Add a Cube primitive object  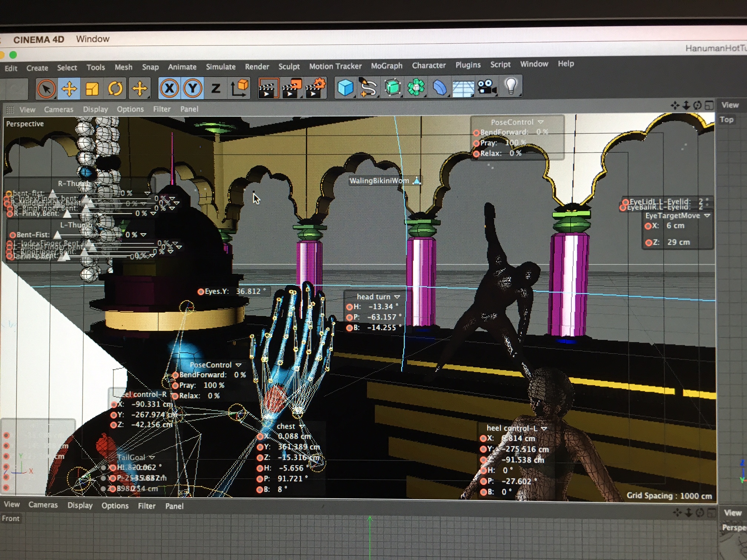click(345, 88)
